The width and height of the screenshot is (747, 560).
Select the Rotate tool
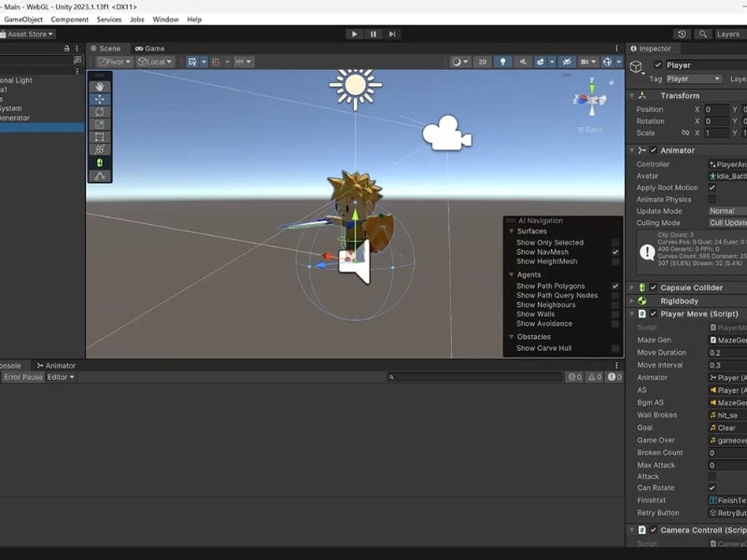[x=99, y=111]
